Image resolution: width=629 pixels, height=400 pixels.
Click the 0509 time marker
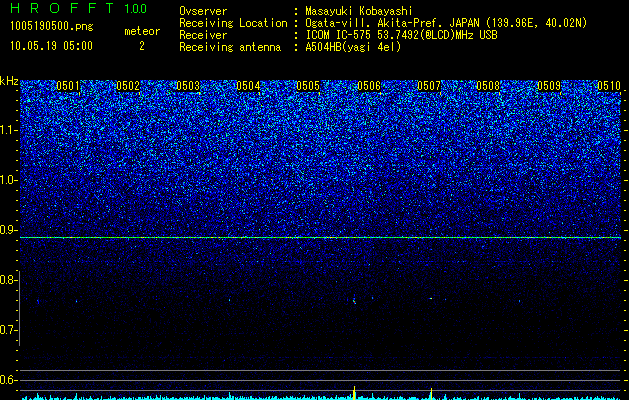point(549,86)
